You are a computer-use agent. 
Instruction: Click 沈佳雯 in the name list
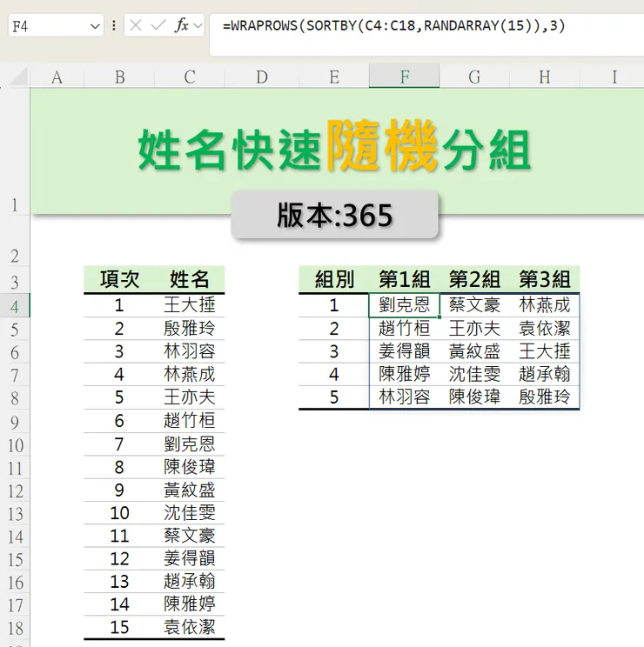coord(190,513)
